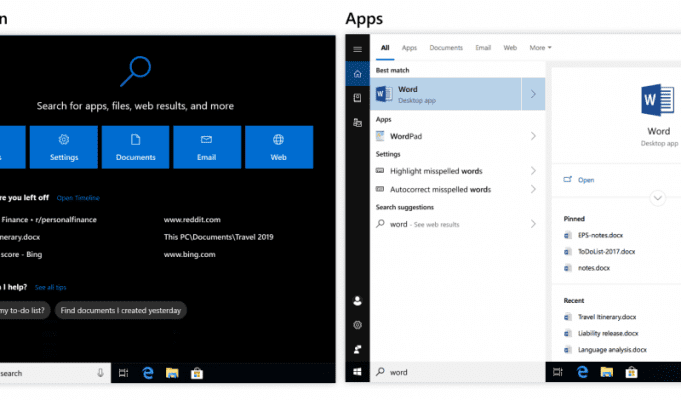Expand the chevron below Open in preview
The width and height of the screenshot is (681, 400).
tap(658, 198)
